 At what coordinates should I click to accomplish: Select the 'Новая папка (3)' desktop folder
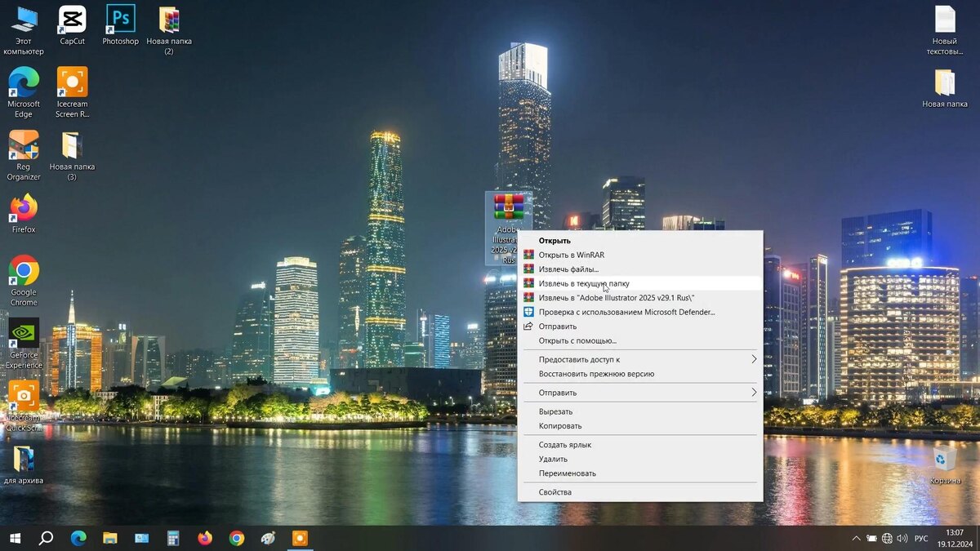(x=72, y=155)
